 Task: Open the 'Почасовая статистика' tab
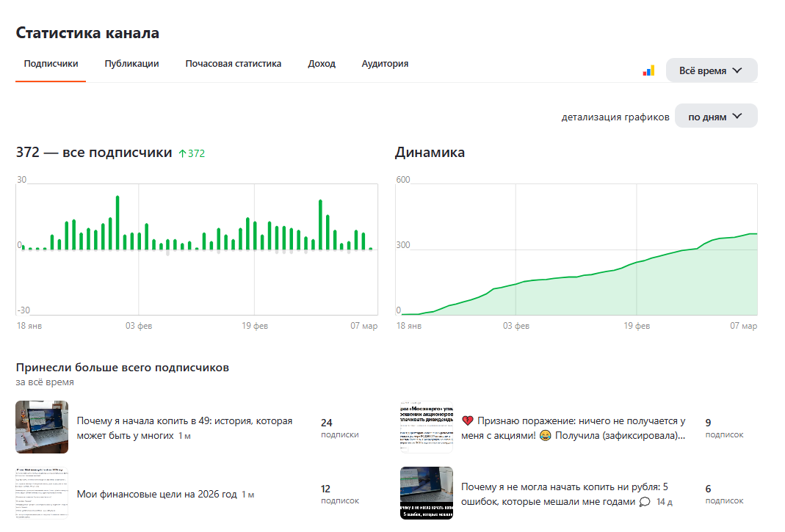(232, 64)
